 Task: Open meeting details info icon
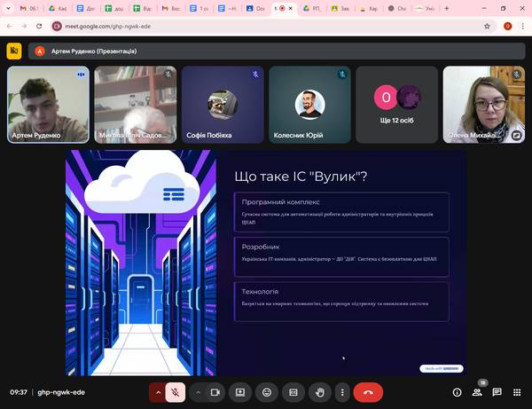[457, 391]
